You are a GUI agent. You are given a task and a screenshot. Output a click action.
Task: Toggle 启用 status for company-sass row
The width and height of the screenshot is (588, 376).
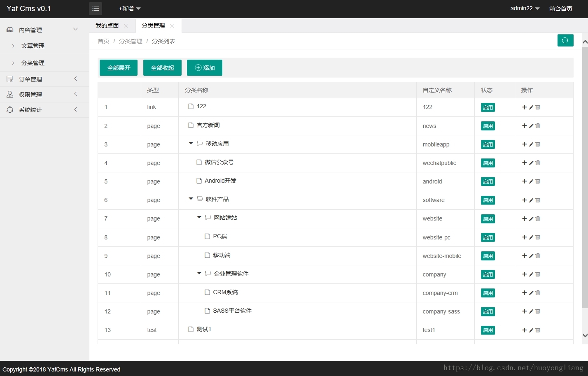tap(488, 311)
